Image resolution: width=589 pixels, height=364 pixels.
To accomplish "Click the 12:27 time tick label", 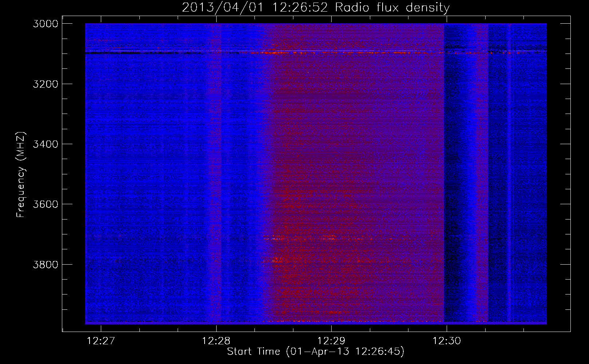I will pyautogui.click(x=101, y=341).
